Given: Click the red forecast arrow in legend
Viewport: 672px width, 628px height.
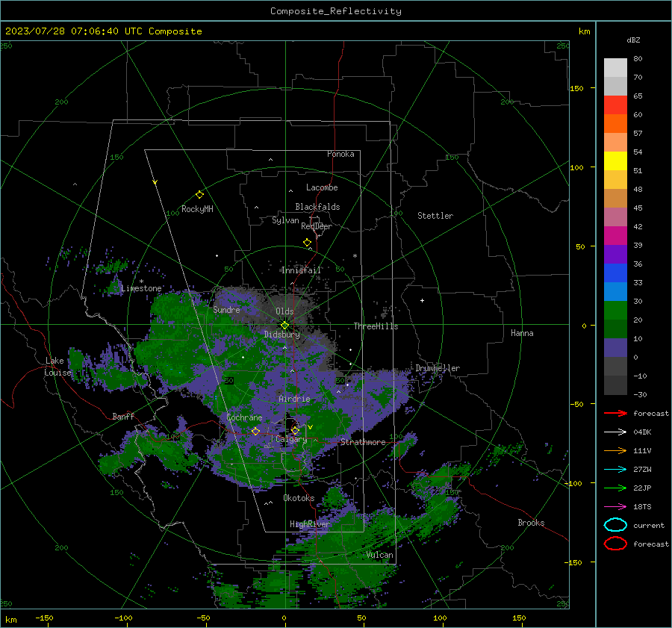Looking at the screenshot, I should (x=615, y=413).
